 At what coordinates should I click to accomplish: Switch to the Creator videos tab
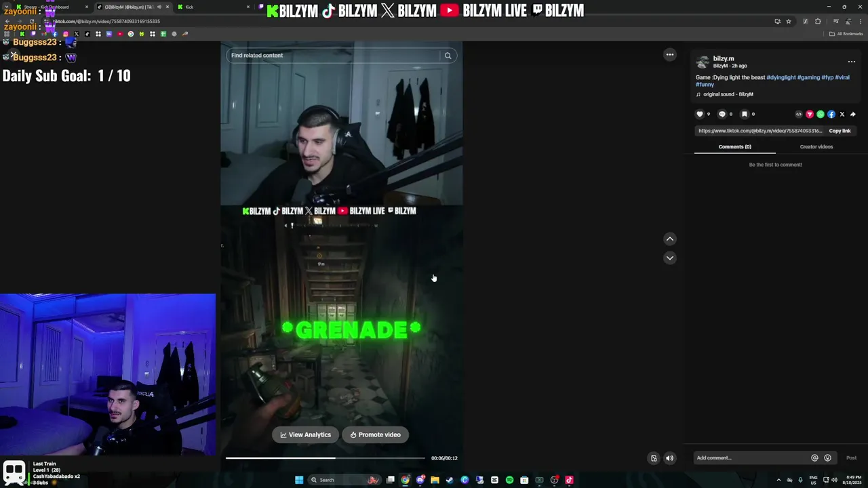pos(816,146)
